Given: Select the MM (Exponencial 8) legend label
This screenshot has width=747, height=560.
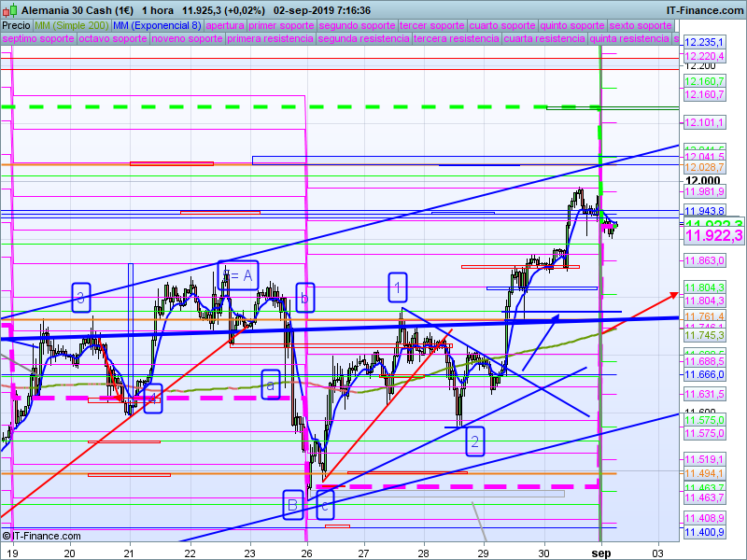Looking at the screenshot, I should point(158,25).
